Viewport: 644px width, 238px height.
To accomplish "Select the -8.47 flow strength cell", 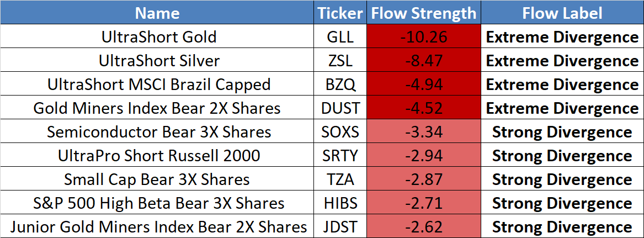I will [x=424, y=61].
